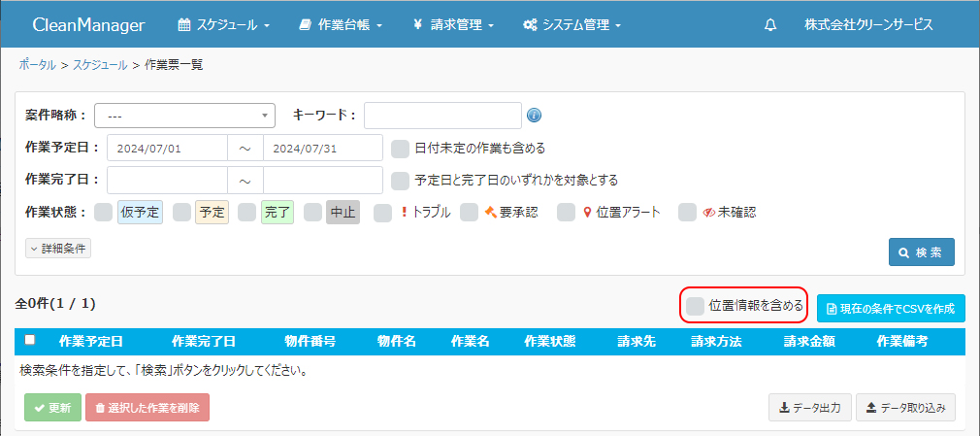Viewport: 980px width, 436px height.
Task: Click the 全0件(1 / 1) count text
Action: pos(55,304)
